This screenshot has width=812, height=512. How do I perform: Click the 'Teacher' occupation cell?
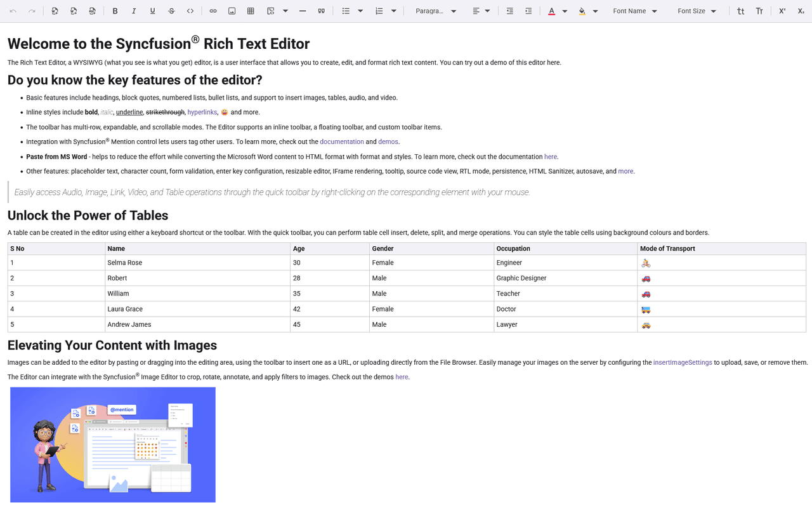pyautogui.click(x=566, y=294)
